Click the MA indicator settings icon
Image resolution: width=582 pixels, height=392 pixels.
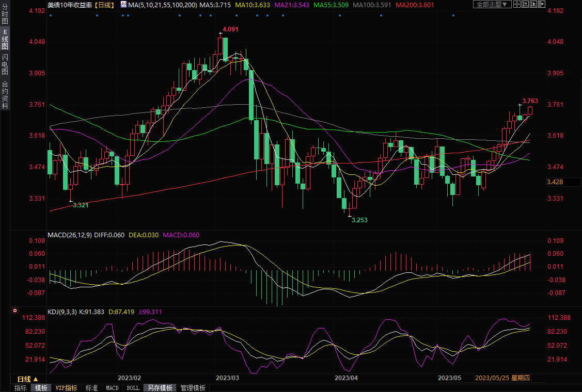pyautogui.click(x=123, y=5)
